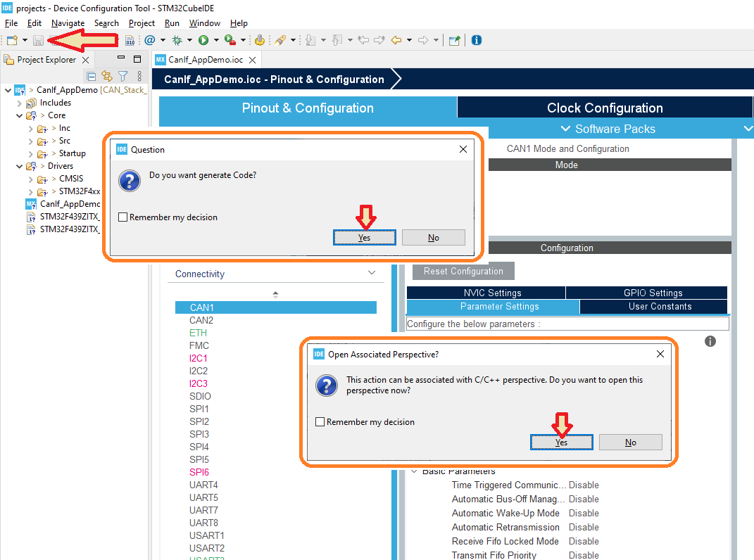Click the Debug bug icon
This screenshot has width=754, height=560.
(177, 40)
